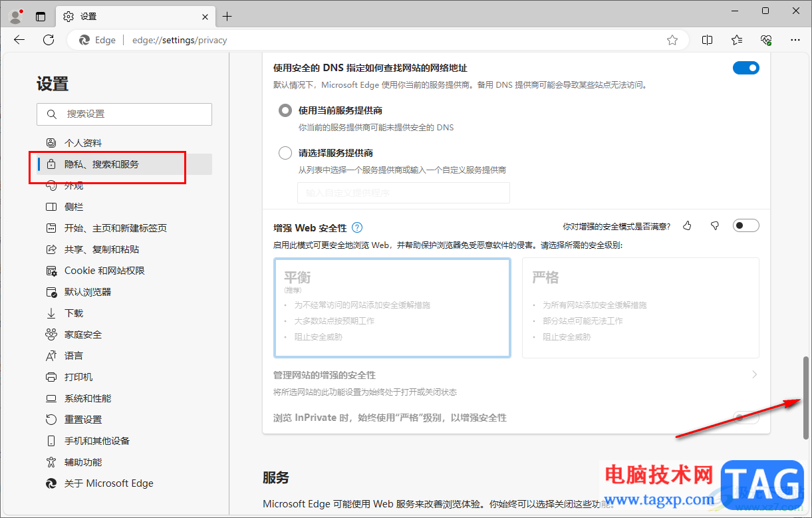The height and width of the screenshot is (518, 812).
Task: Open 开始、主页和新建标签页 settings
Action: point(124,228)
